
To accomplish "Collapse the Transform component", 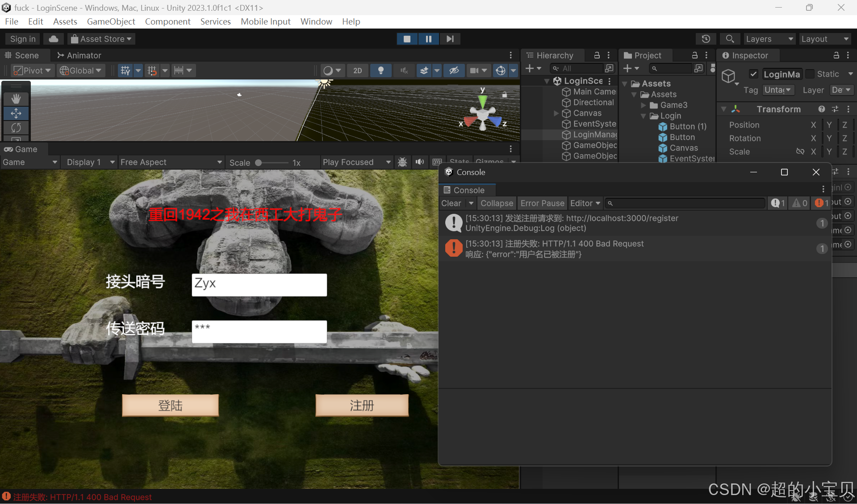I will point(723,109).
